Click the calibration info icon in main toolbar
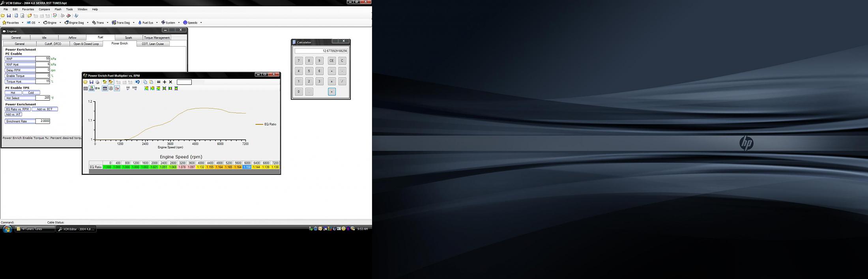This screenshot has width=868, height=279. tap(76, 16)
